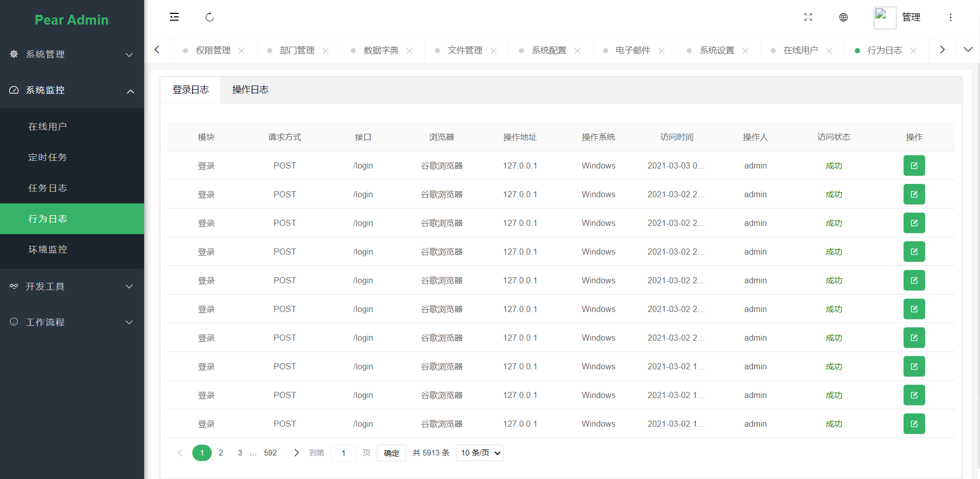This screenshot has width=980, height=479.
Task: Close the 文件管理 tab
Action: pos(493,51)
